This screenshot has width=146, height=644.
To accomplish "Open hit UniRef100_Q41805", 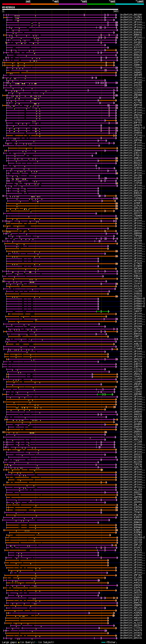I will tap(131, 178).
